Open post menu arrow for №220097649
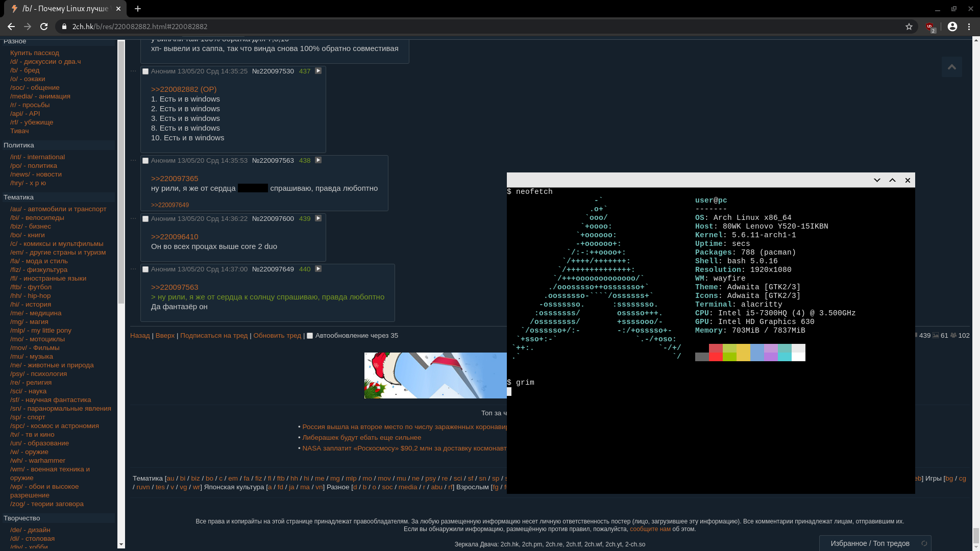The image size is (980, 551). click(318, 269)
